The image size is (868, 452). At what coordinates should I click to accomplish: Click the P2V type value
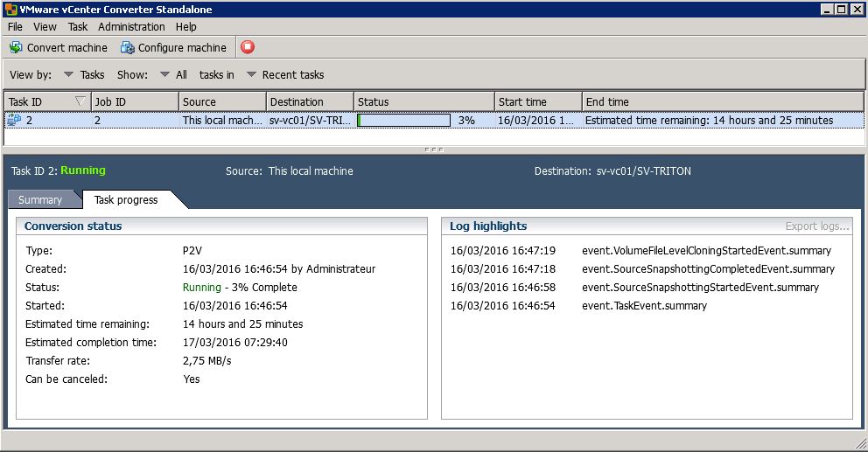192,251
